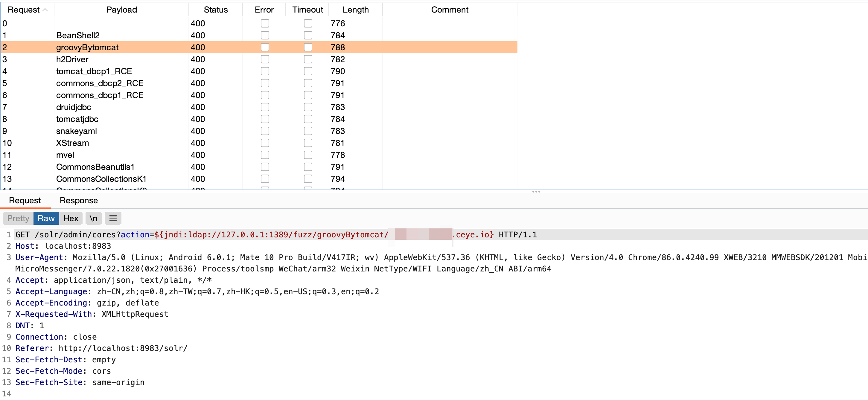The width and height of the screenshot is (868, 400).
Task: Click the three-dot panel divider handle
Action: point(536,192)
